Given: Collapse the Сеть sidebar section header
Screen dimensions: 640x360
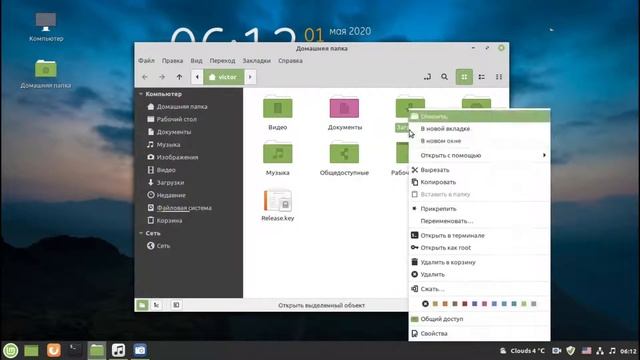Looking at the screenshot, I should click(141, 233).
